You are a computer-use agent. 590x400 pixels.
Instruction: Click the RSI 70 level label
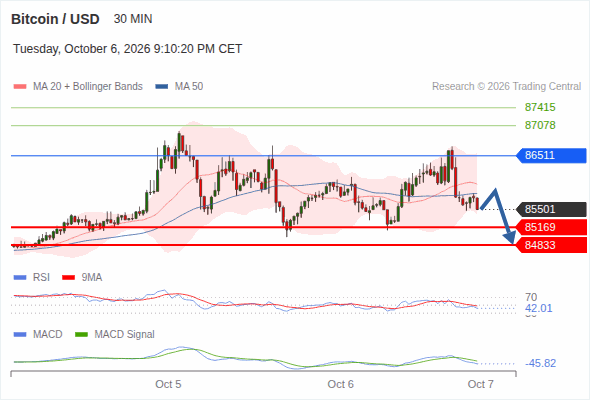(x=531, y=297)
